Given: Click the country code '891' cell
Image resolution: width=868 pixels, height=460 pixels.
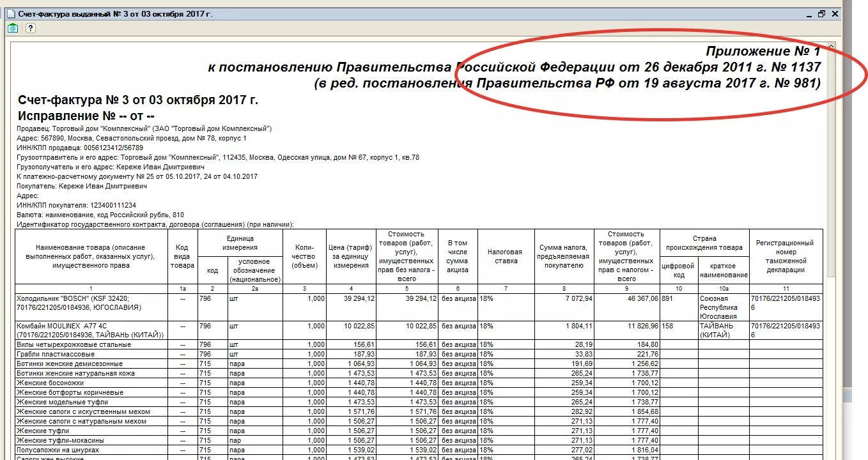Looking at the screenshot, I should [679, 307].
